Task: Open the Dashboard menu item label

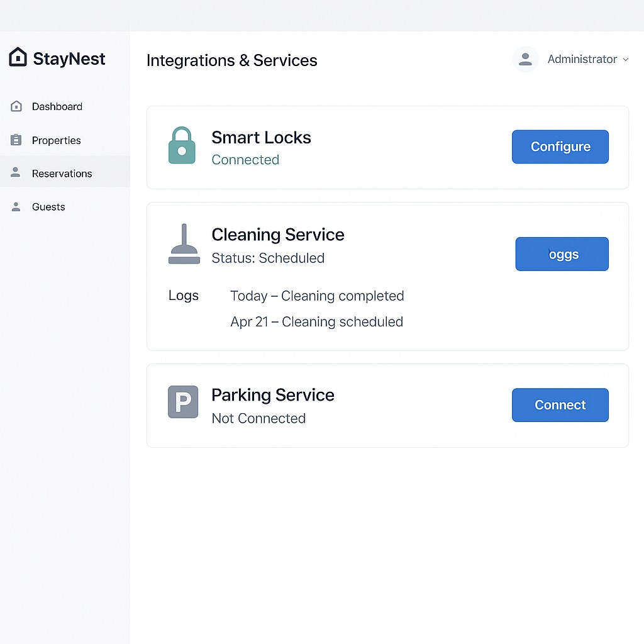Action: (x=57, y=107)
